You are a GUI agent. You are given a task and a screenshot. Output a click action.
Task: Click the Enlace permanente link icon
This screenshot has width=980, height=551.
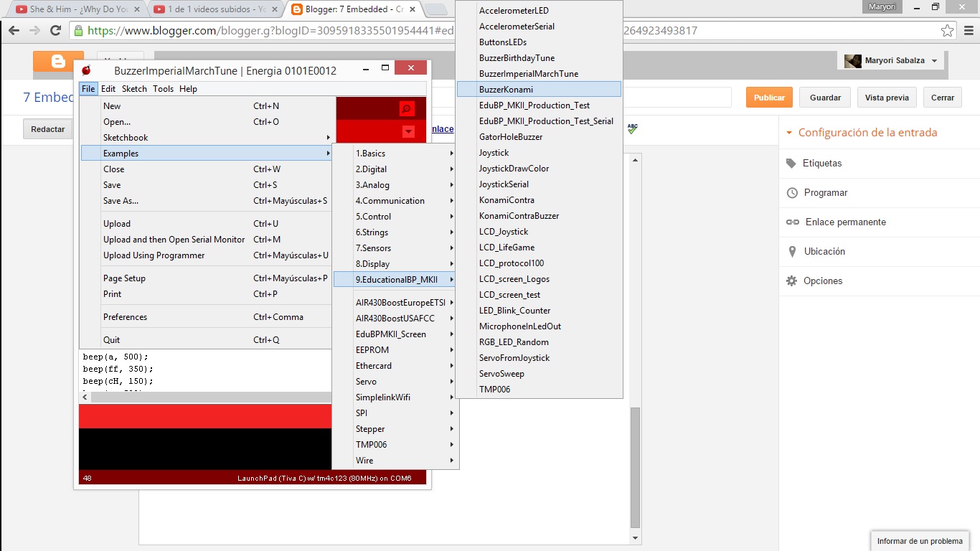pyautogui.click(x=793, y=222)
